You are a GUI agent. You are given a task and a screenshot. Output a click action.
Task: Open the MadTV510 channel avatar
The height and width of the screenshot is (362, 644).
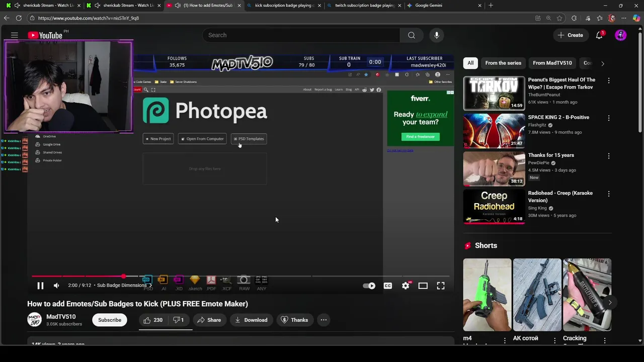coord(34,320)
